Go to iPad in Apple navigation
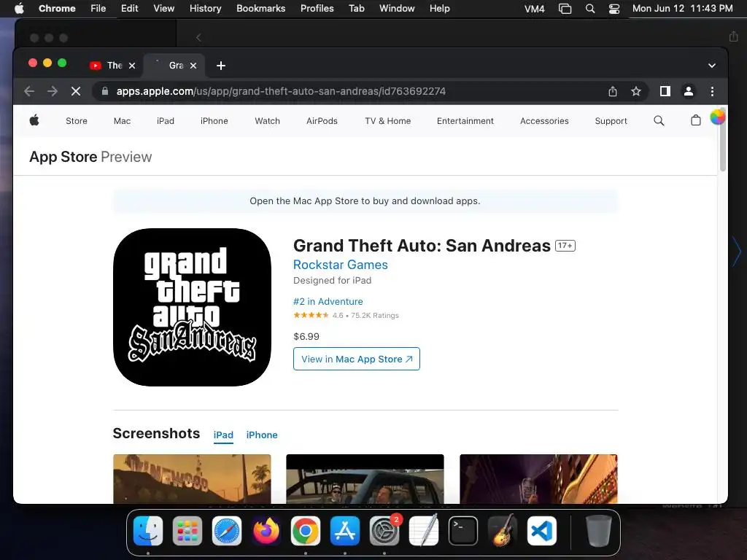Viewport: 747px width, 560px height. pos(166,121)
